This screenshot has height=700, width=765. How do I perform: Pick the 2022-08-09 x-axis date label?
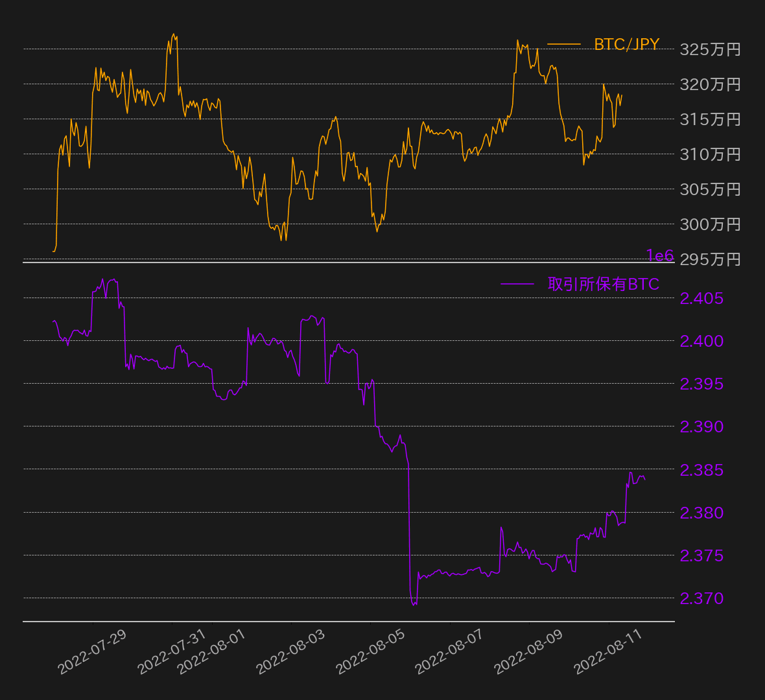coord(528,652)
